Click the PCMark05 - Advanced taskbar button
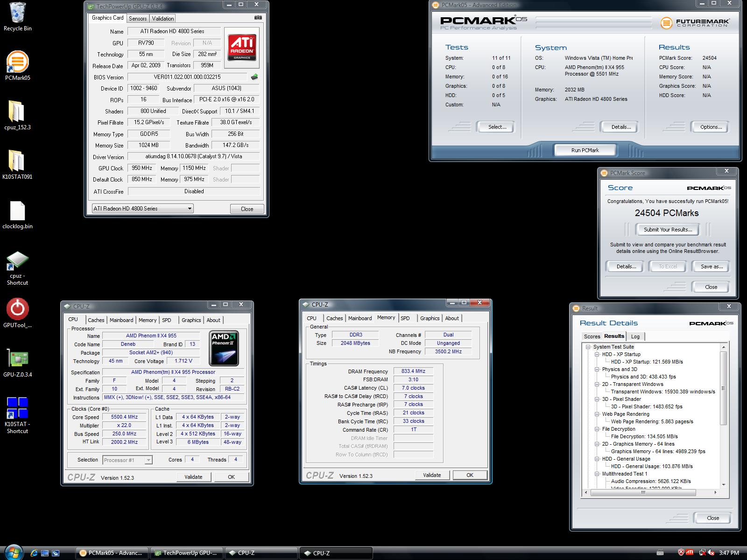747x560 pixels. click(112, 553)
